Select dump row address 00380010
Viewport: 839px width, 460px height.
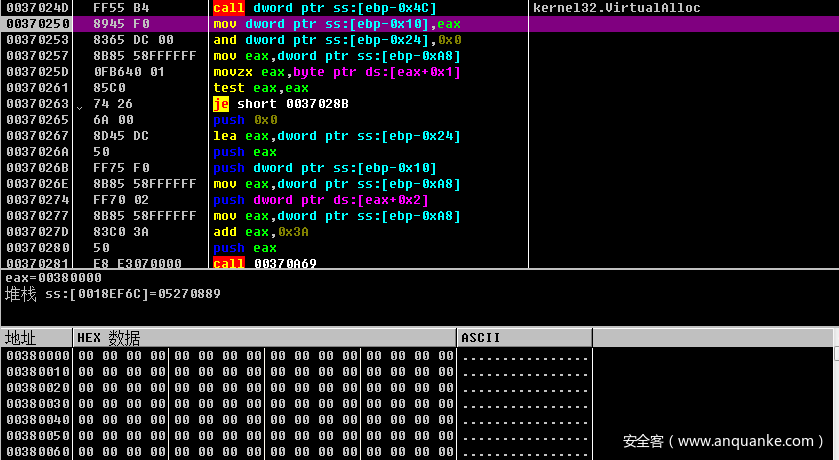point(38,372)
